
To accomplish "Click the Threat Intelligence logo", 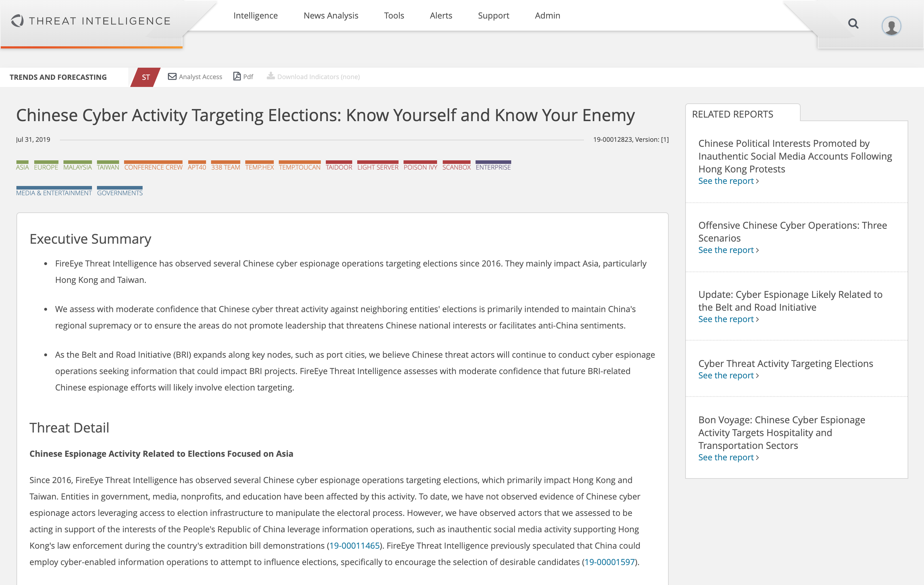I will click(91, 21).
